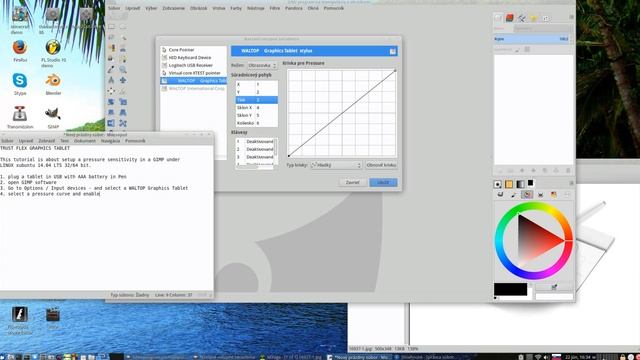Click the blue Uložiť button
The image size is (640, 360).
coord(383,182)
